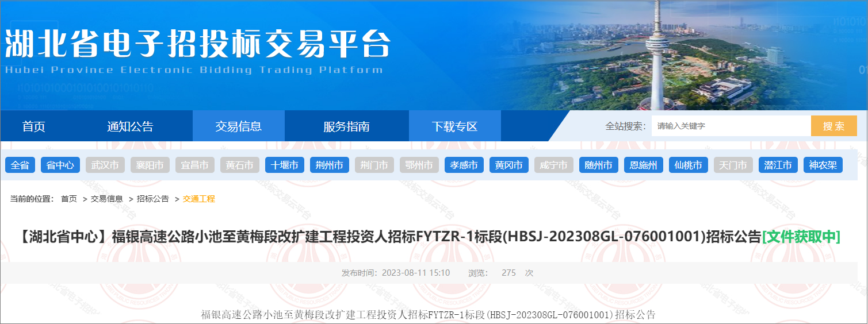Select 随州市 city filter
The height and width of the screenshot is (324, 868).
coord(599,165)
